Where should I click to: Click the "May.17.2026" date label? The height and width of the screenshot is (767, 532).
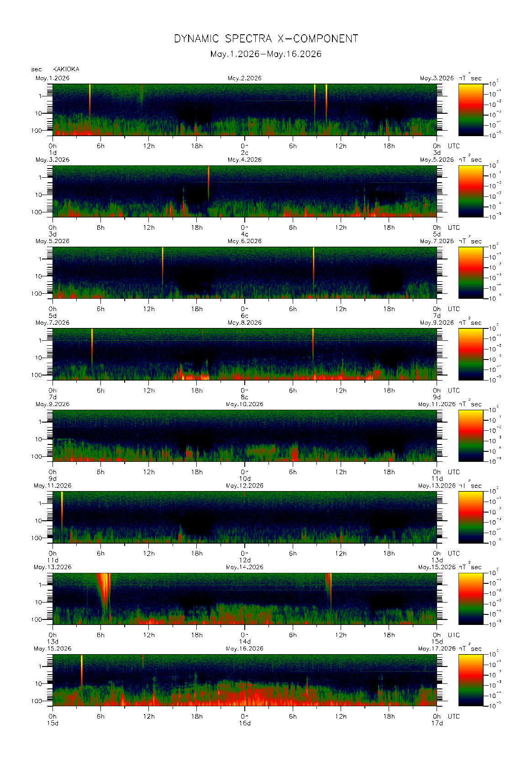437,649
